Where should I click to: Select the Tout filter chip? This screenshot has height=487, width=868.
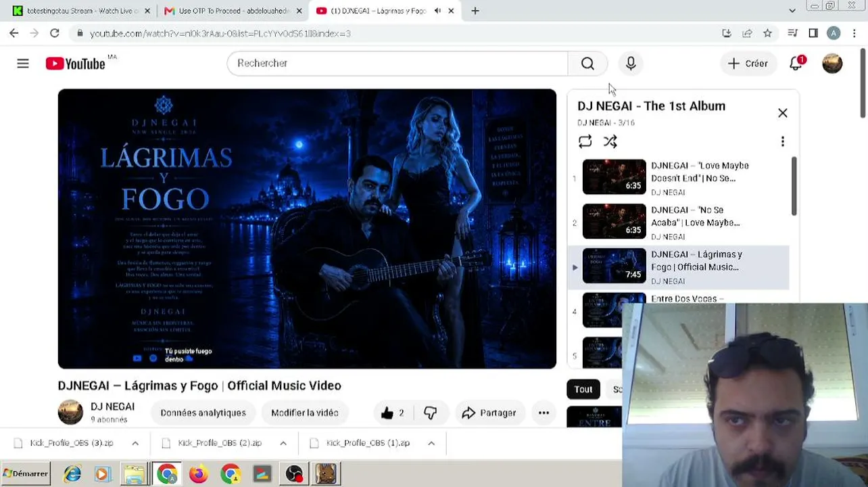point(583,389)
